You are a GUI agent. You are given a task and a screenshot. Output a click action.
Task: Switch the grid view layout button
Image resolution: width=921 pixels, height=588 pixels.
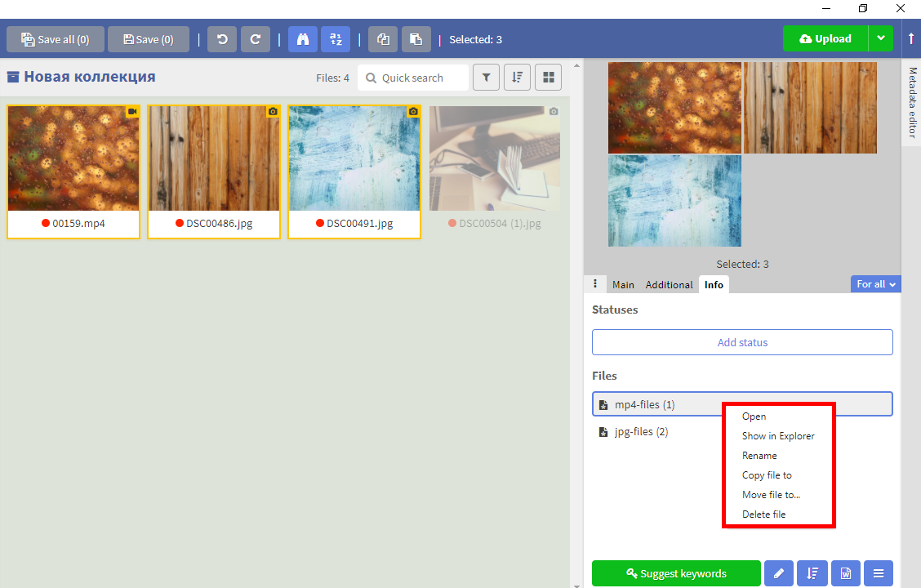549,78
